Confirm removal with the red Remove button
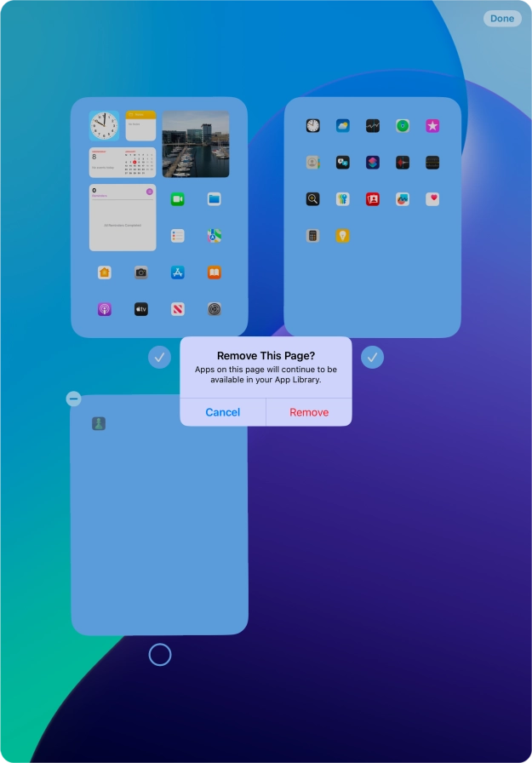Viewport: 532px width, 763px height. click(309, 412)
